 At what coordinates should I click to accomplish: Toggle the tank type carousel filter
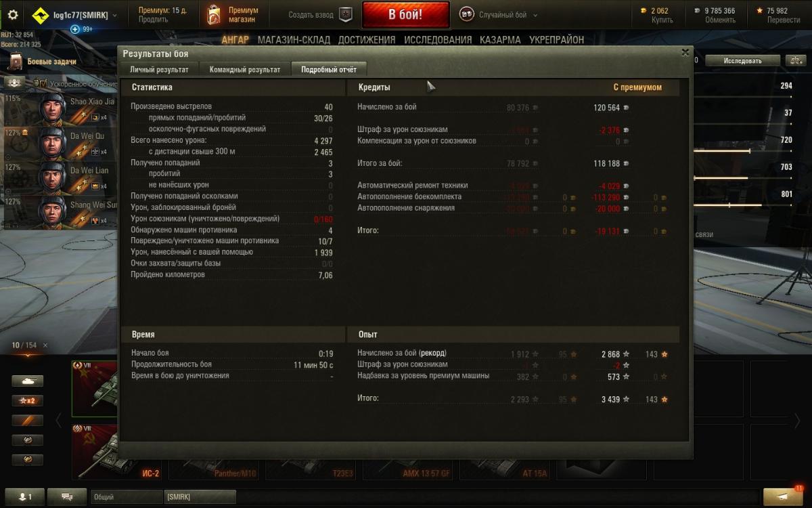pos(27,381)
